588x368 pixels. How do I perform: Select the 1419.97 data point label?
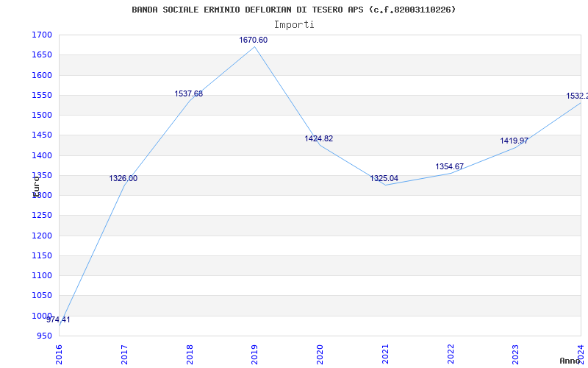pyautogui.click(x=514, y=141)
